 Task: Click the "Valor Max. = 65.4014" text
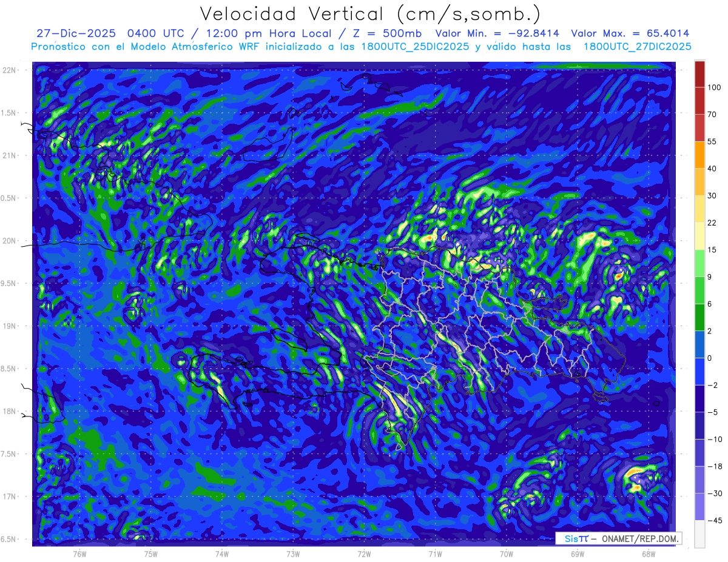point(630,33)
